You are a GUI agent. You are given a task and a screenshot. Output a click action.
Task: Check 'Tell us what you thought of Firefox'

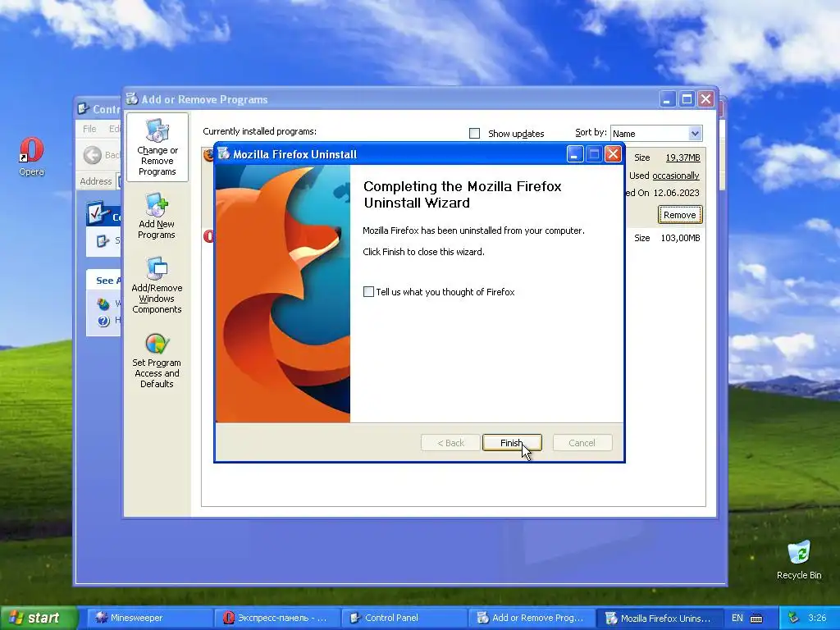(x=368, y=292)
